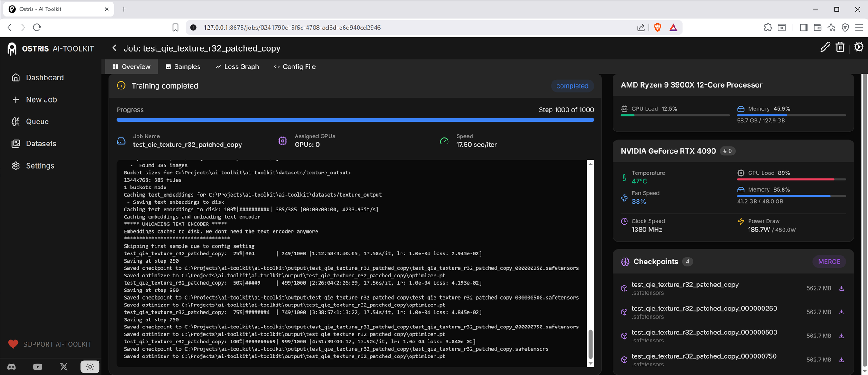Click the 'GPUs: 0' value
Screen dimensions: 868x375
point(307,145)
